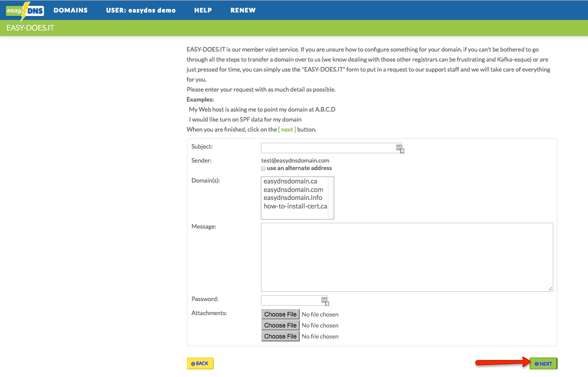Click the EASY-DOES.IT page heading
Screen dimensions: 588x377
click(30, 28)
